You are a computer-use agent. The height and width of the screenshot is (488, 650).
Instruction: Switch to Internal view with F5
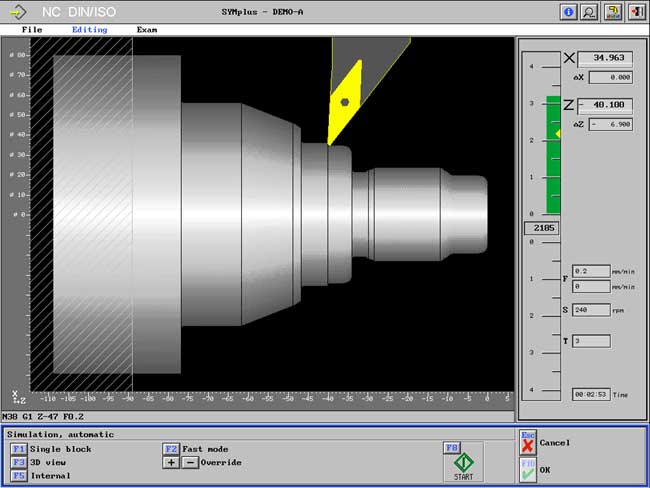(18, 475)
